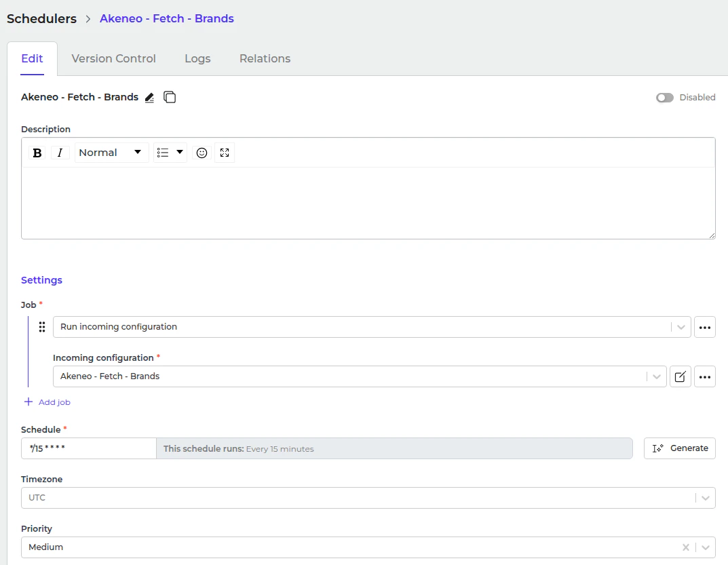This screenshot has width=728, height=565.
Task: Click the Akeneo - Fetch - Brands breadcrumb link
Action: tap(167, 18)
